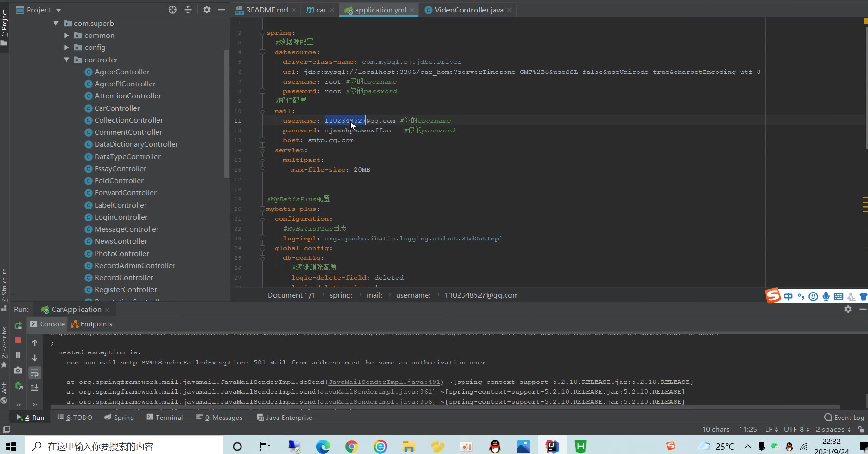Click the Windows taskbar search box
868x454 pixels.
click(x=125, y=446)
